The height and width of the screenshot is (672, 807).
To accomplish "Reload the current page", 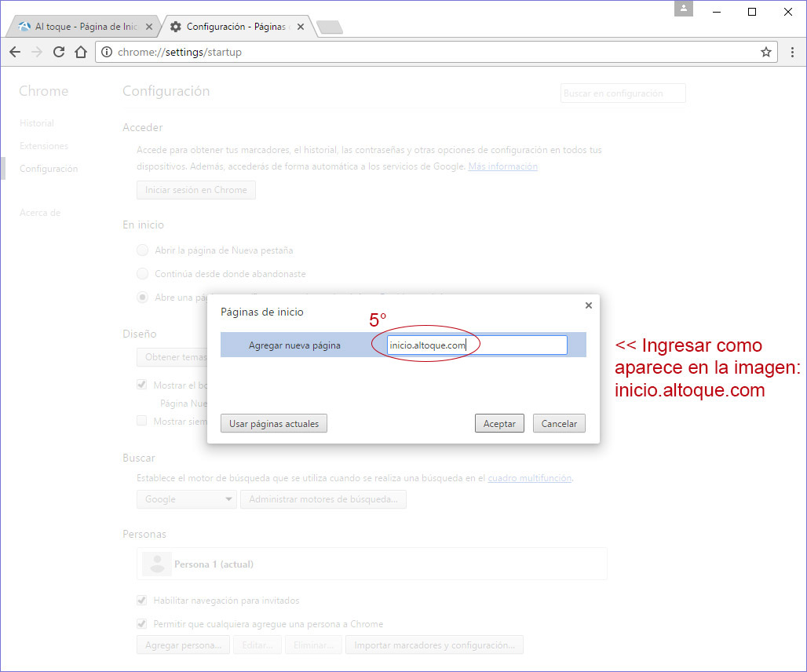I will 59,52.
